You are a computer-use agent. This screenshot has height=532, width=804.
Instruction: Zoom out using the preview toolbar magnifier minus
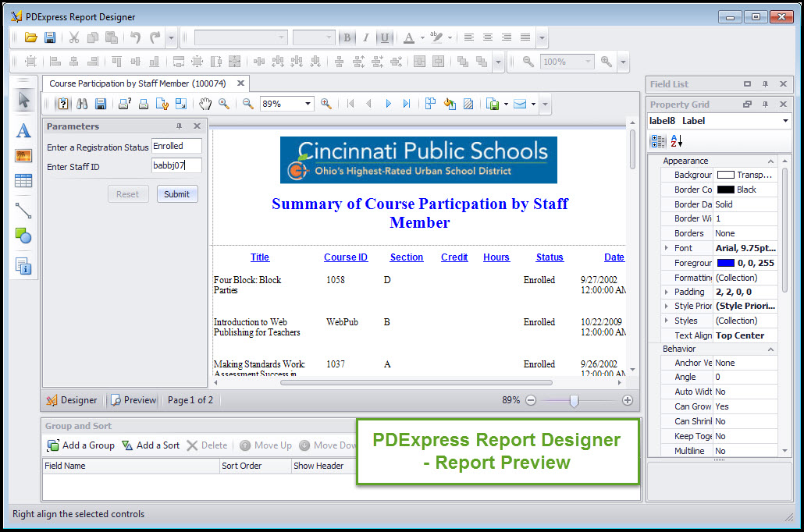coord(248,104)
